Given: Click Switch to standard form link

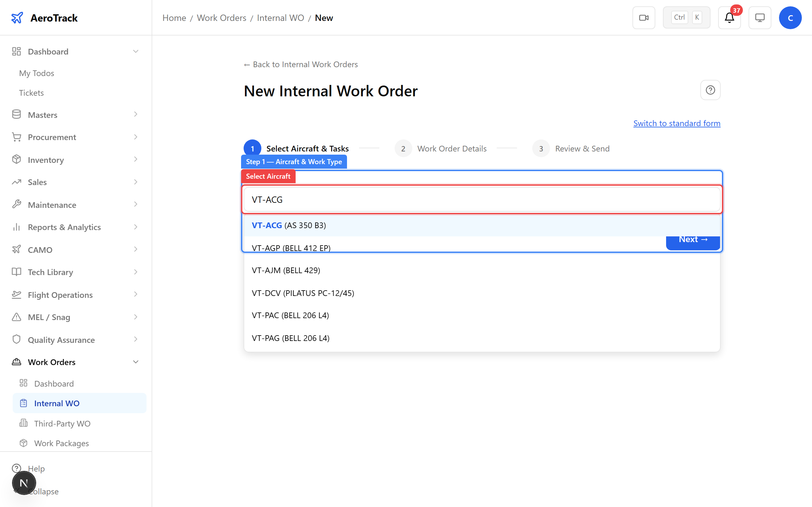Looking at the screenshot, I should click(677, 123).
